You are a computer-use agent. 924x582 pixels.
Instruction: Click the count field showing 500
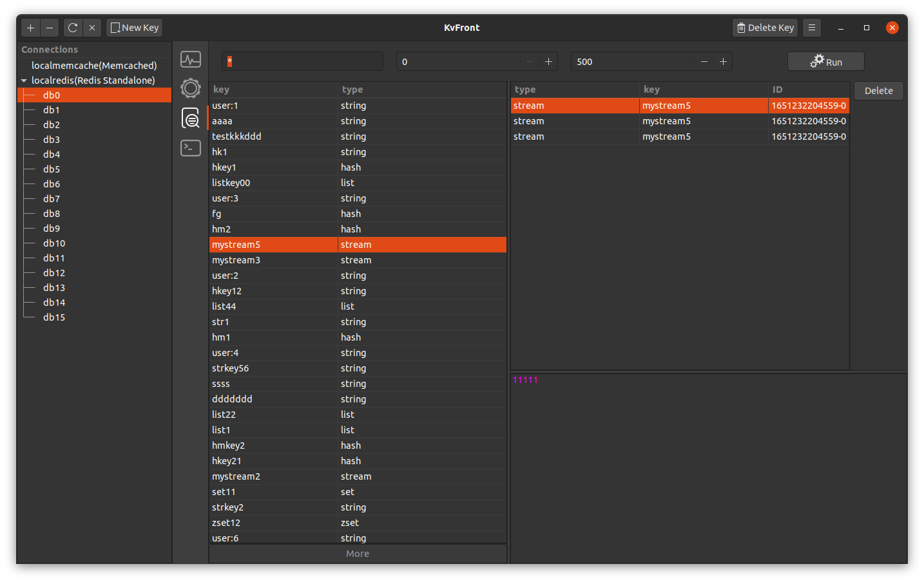[633, 62]
